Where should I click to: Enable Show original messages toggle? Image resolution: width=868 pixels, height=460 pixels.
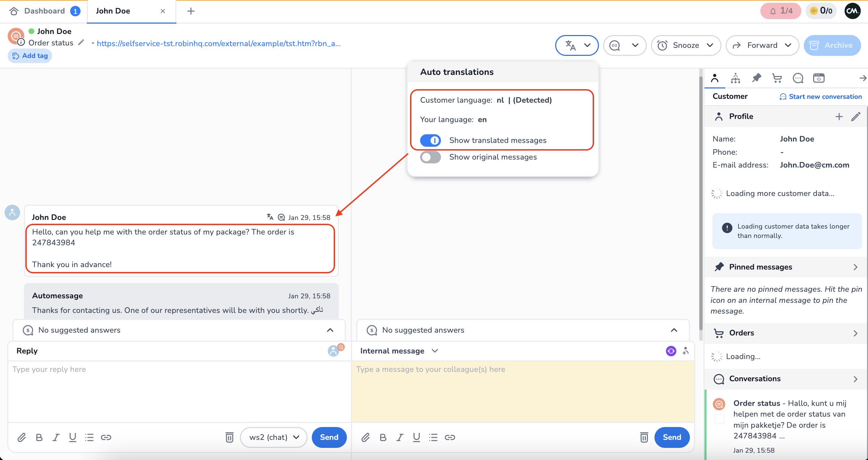tap(430, 157)
